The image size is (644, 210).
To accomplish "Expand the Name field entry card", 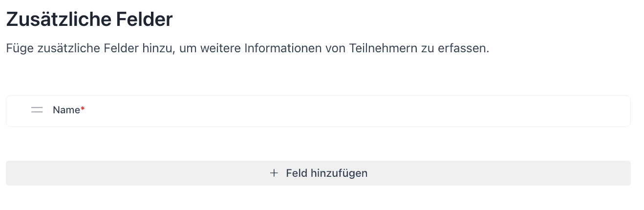I will click(x=318, y=111).
